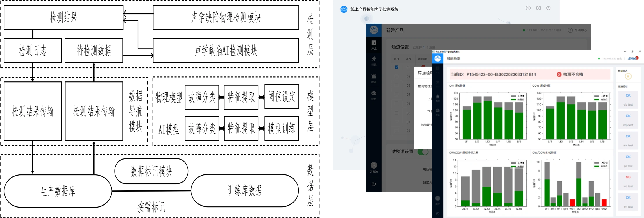Open 数据 in the 新建产品 window sidebar
644x218 pixels.
point(374,95)
